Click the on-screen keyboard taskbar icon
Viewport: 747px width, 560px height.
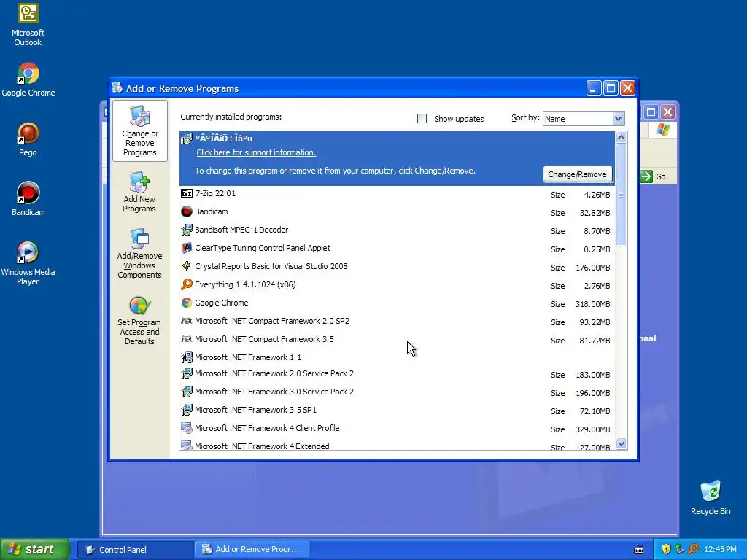click(639, 550)
